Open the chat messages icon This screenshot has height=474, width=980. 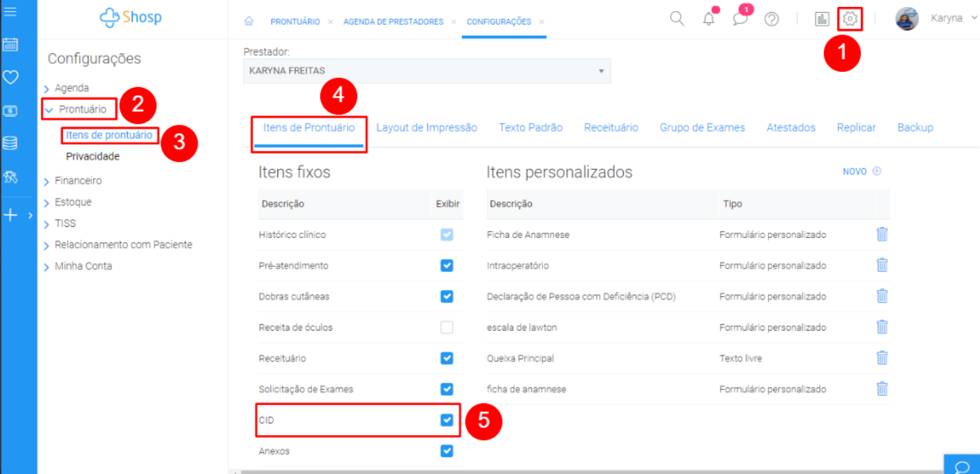(740, 19)
